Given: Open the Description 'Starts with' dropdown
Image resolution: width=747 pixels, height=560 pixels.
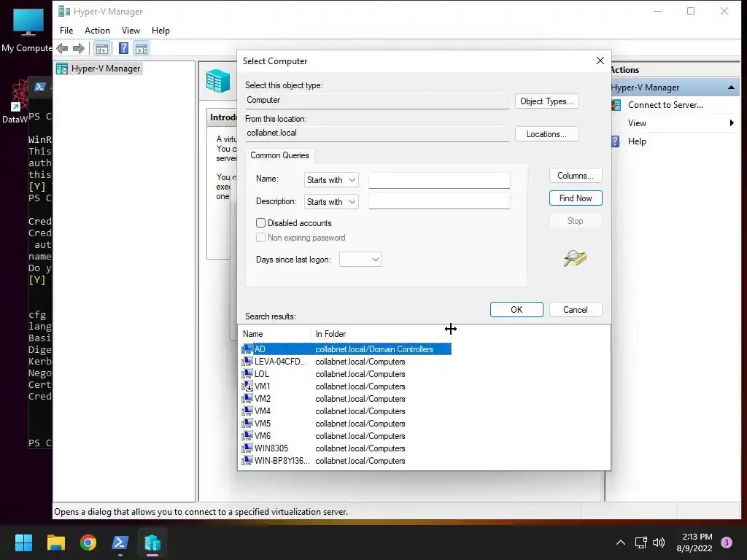Looking at the screenshot, I should tap(331, 202).
